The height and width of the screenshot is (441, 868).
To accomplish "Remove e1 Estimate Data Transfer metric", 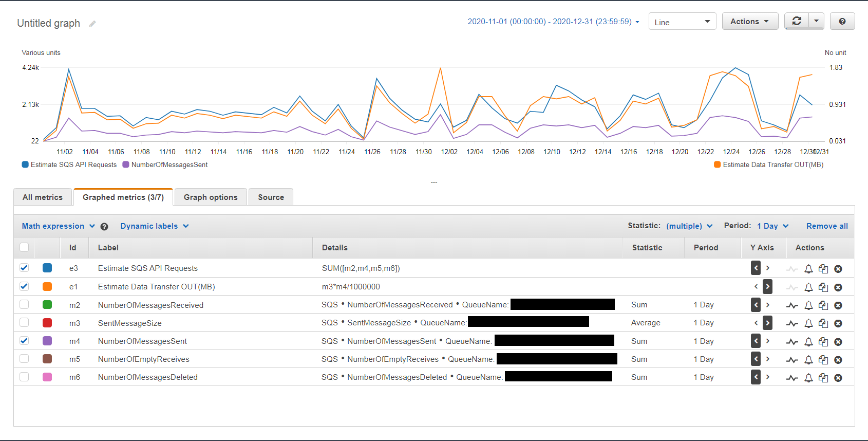I will click(x=838, y=287).
